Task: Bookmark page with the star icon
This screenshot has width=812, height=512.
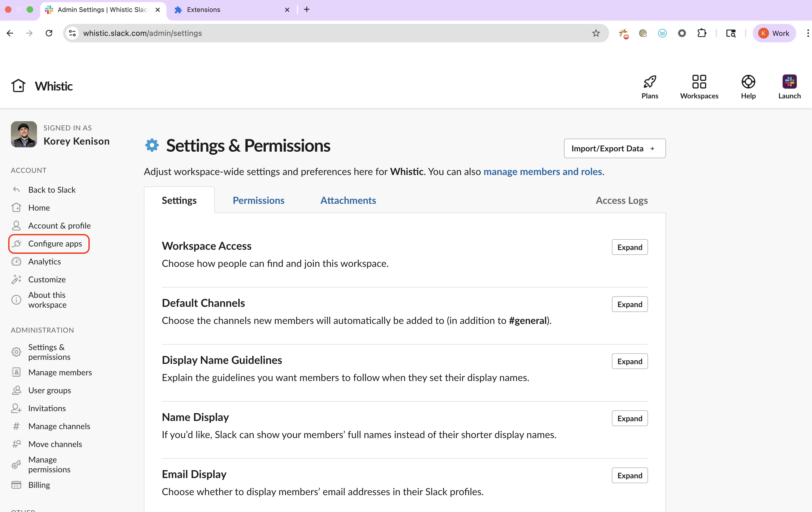Action: click(x=596, y=33)
